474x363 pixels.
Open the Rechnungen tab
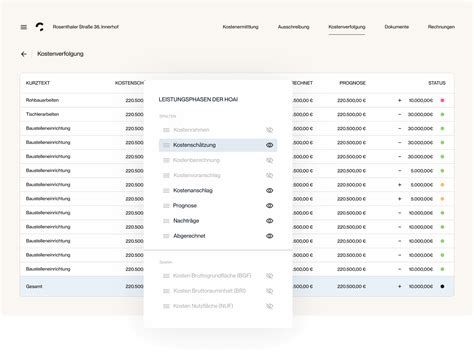click(x=441, y=27)
